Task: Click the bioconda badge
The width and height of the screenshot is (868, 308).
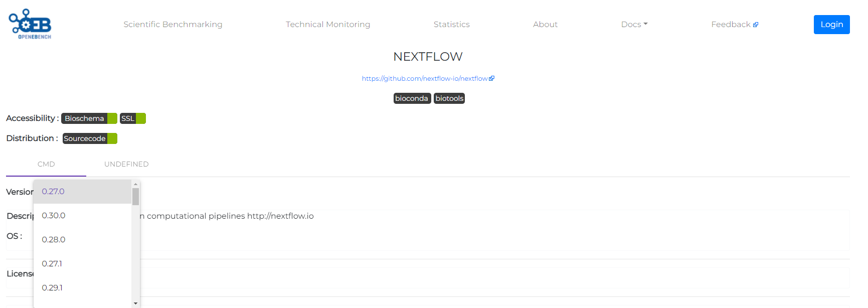Action: (x=412, y=98)
